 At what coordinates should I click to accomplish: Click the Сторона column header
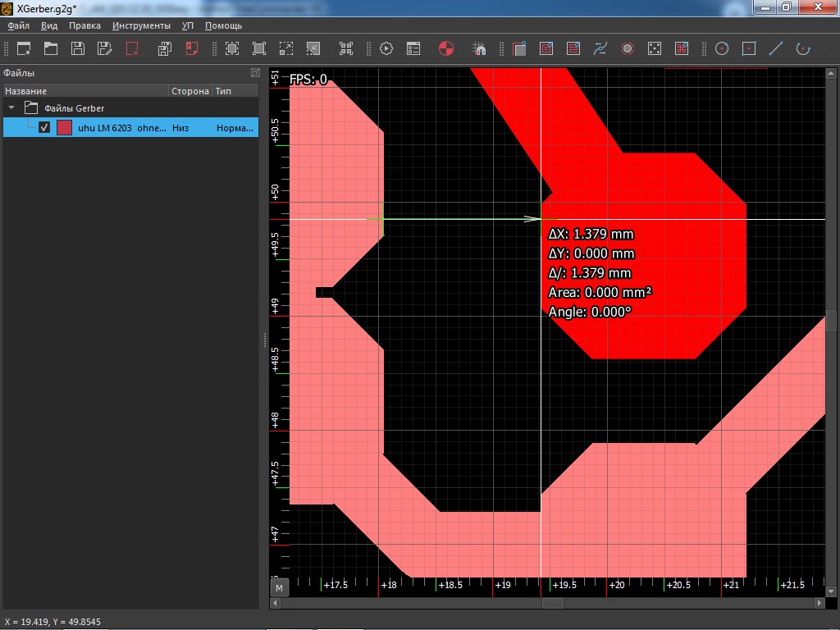pyautogui.click(x=190, y=91)
